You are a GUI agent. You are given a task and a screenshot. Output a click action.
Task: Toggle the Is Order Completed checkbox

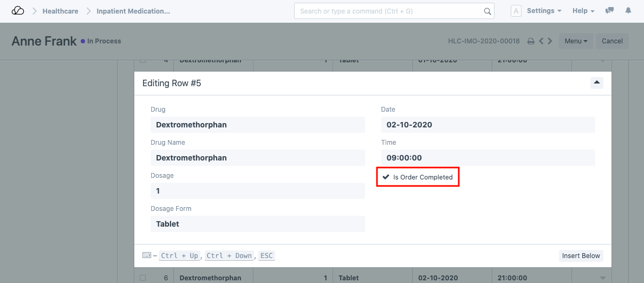pyautogui.click(x=386, y=177)
